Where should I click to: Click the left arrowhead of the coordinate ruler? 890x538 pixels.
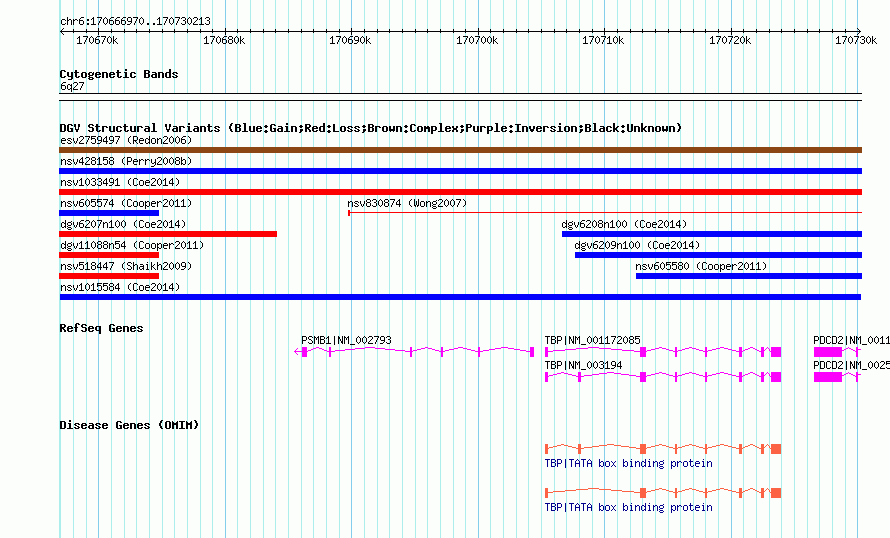click(x=62, y=31)
